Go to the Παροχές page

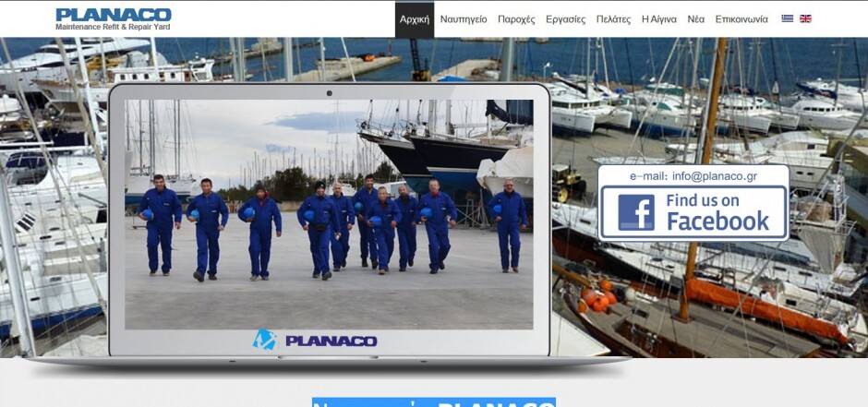click(516, 19)
